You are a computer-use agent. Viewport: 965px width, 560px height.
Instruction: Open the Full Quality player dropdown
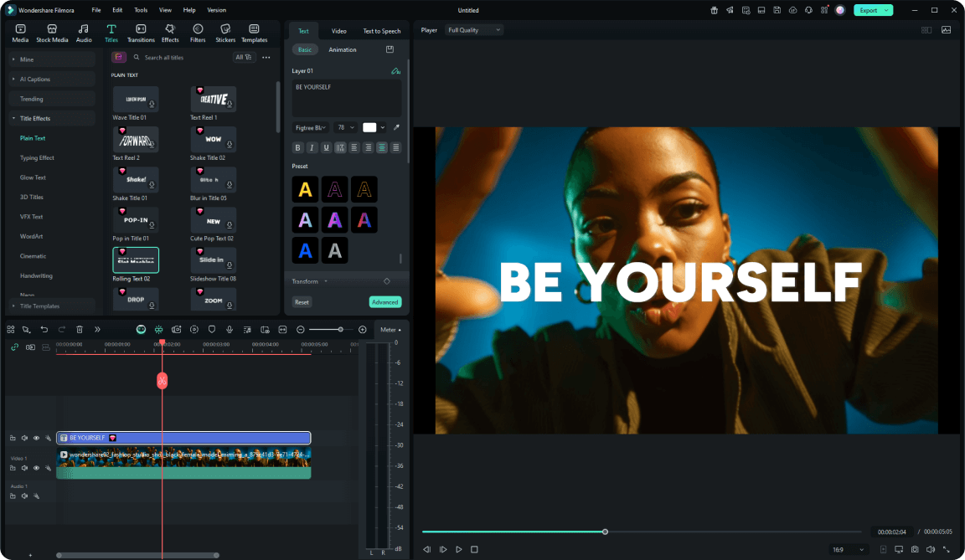[474, 30]
